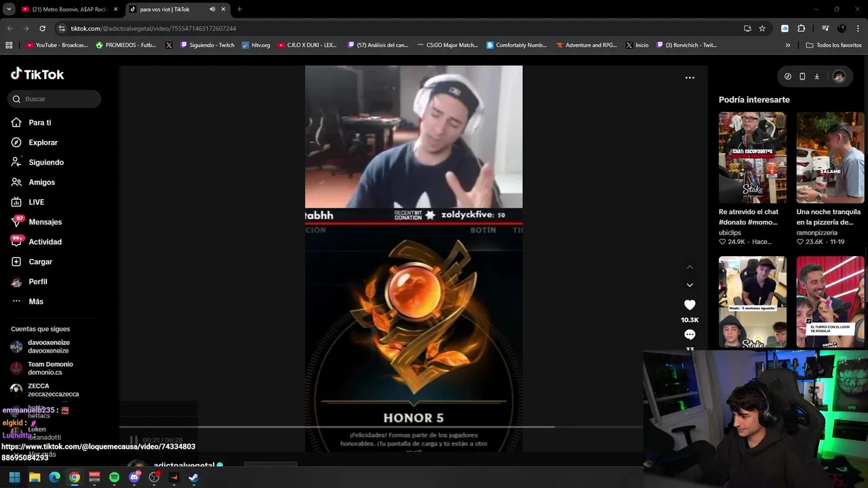
Task: Open the 'Siguiendo - Twitch' bookmark
Action: 208,45
